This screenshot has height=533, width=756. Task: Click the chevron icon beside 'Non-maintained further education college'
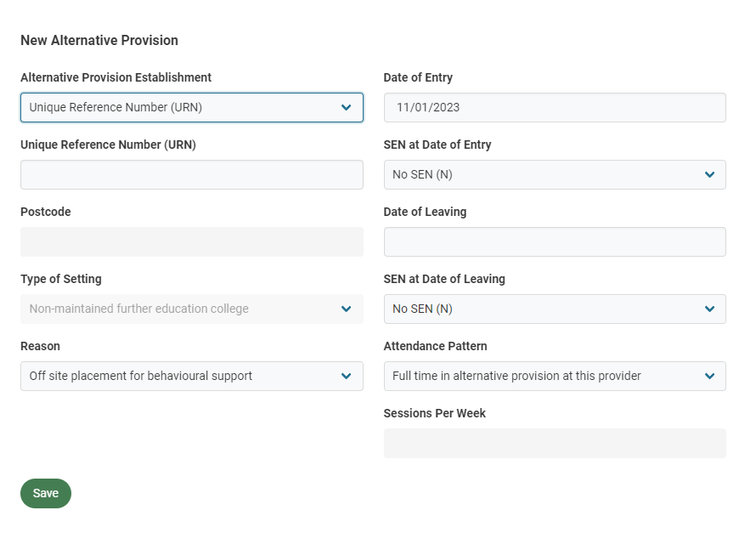coord(346,309)
